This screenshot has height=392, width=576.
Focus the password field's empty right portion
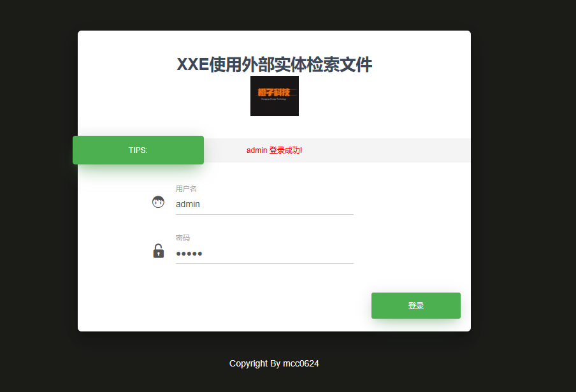[x=279, y=254]
